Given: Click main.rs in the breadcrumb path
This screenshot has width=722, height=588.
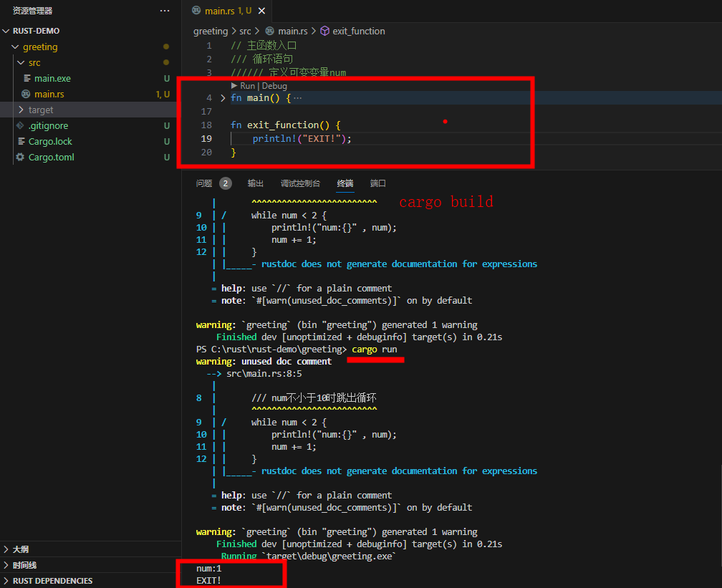Looking at the screenshot, I should click(x=292, y=32).
